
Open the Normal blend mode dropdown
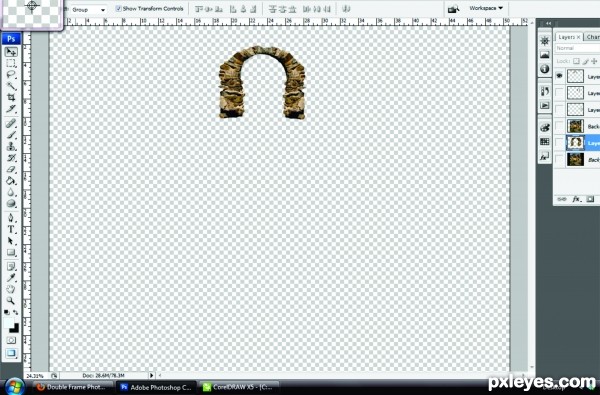click(x=577, y=48)
